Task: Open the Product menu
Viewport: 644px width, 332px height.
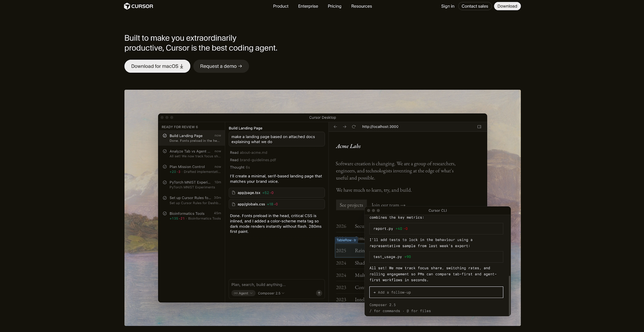Action: coord(280,6)
